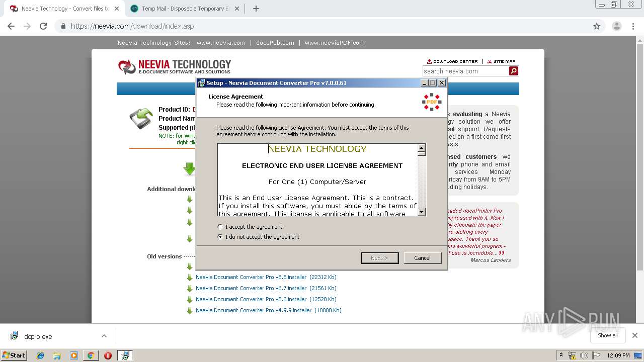The width and height of the screenshot is (644, 362).
Task: Open the Site Map link
Action: click(x=501, y=61)
